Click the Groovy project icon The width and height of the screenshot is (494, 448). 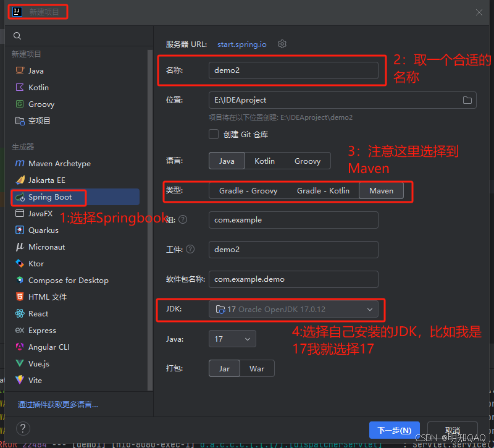coord(20,104)
